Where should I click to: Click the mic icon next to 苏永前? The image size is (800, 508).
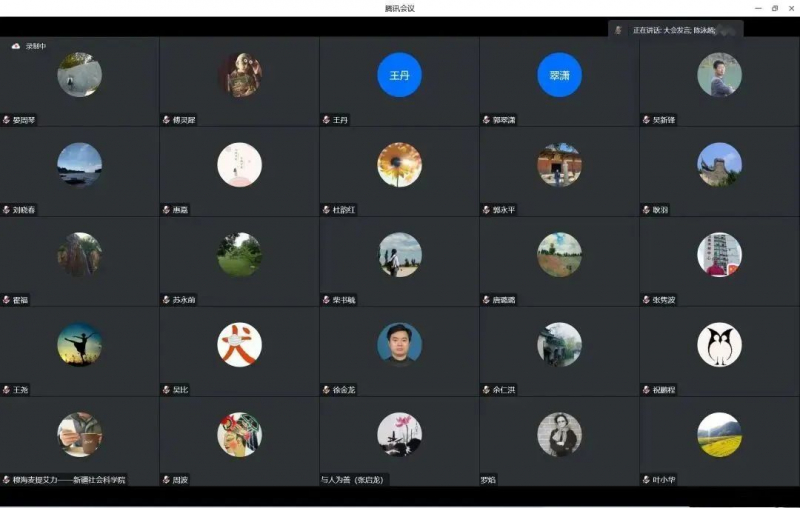(166, 300)
